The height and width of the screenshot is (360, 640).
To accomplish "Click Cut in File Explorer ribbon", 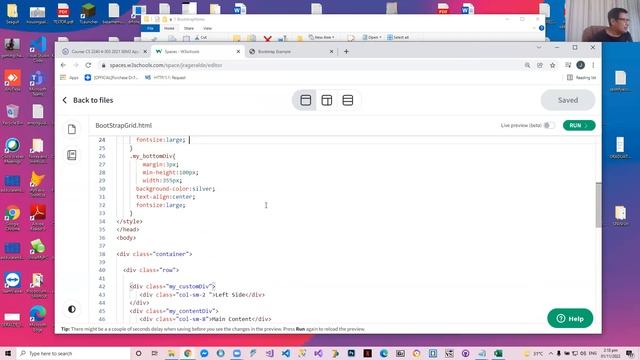I will tap(201, 37).
